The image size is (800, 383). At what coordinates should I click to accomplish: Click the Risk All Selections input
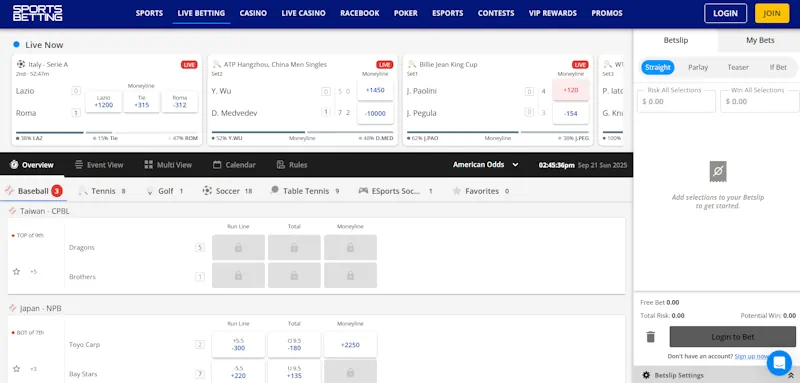[676, 101]
